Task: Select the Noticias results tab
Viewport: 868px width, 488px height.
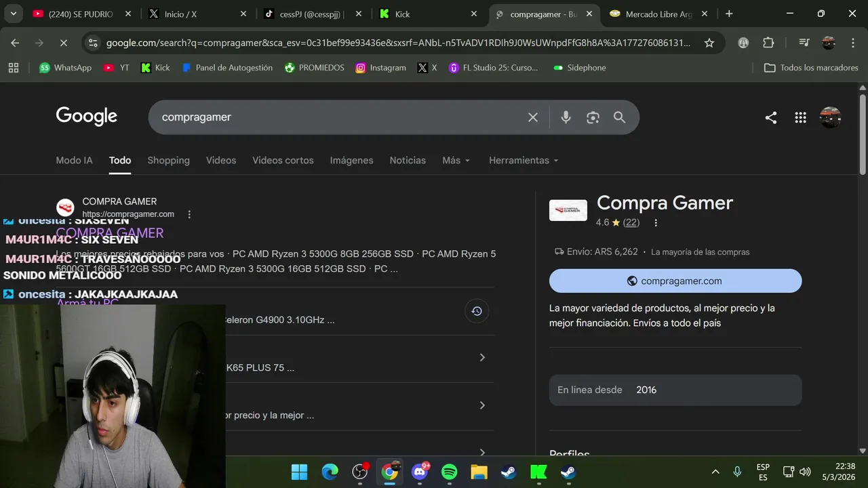Action: click(x=408, y=161)
